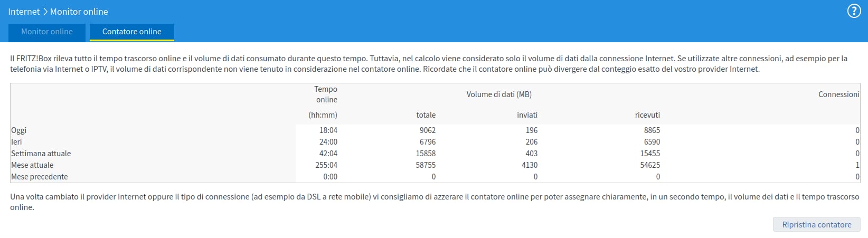This screenshot has width=868, height=238.
Task: Click the Internet breadcrumb link
Action: point(24,12)
